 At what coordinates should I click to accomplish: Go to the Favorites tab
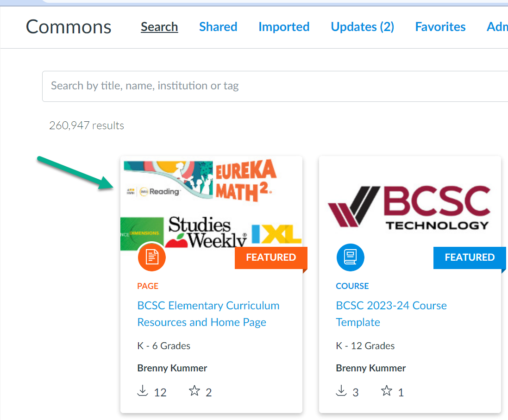coord(440,27)
